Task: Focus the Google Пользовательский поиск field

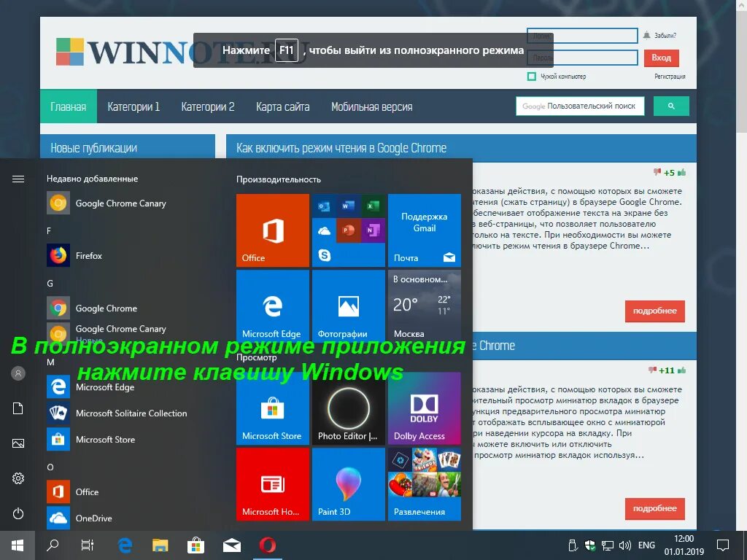Action: [x=580, y=106]
